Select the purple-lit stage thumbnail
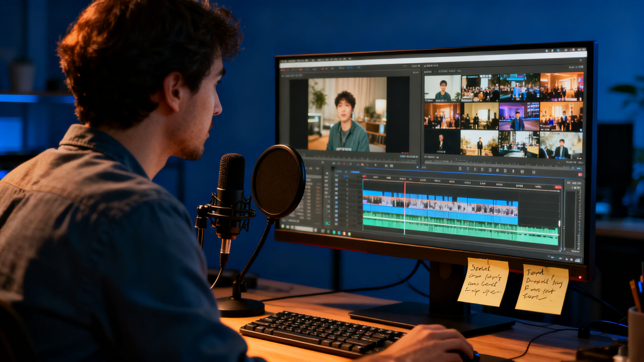644x362 pixels. tap(519, 116)
